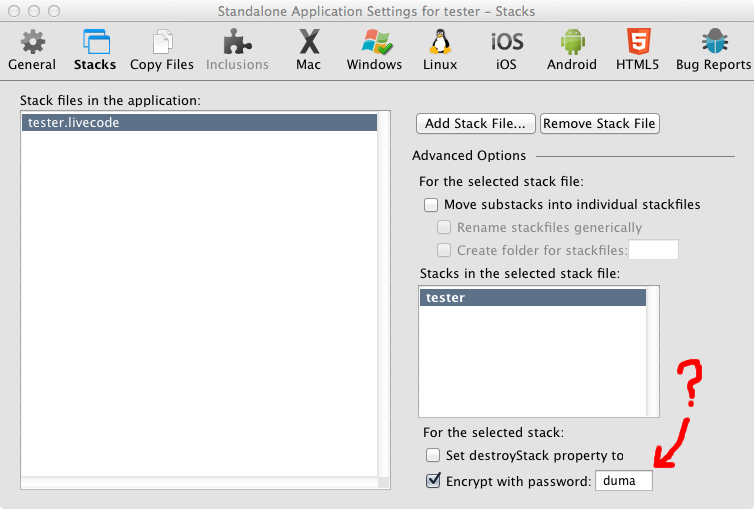Open the Bug Reports beetle icon
754x509 pixels.
(x=715, y=42)
